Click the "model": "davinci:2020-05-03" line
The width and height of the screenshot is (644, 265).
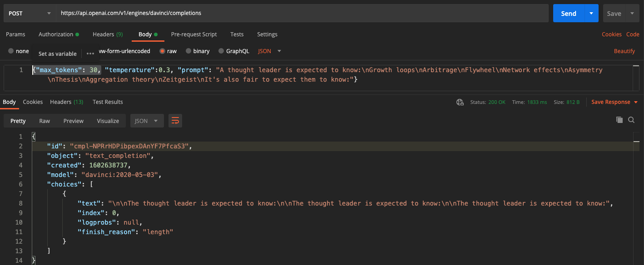point(104,175)
